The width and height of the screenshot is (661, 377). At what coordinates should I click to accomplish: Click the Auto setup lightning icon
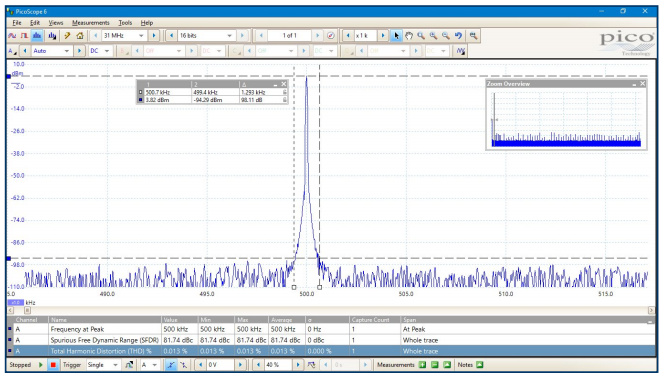[67, 36]
